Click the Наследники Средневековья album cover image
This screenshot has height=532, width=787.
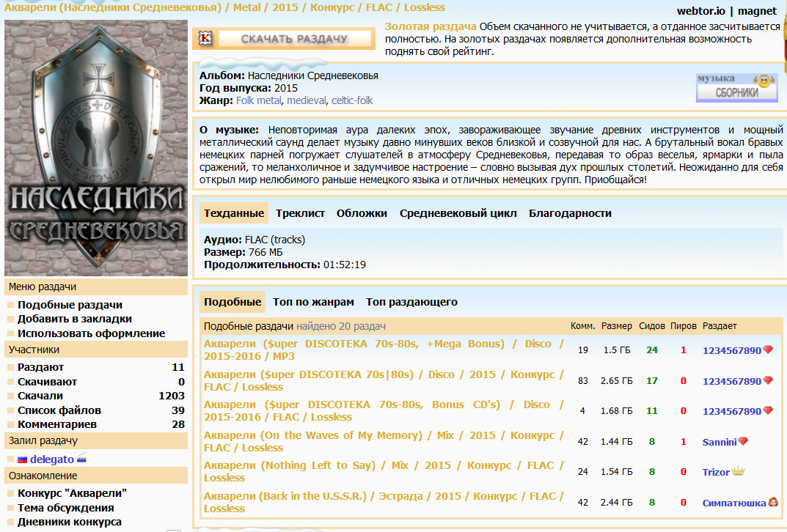[96, 148]
